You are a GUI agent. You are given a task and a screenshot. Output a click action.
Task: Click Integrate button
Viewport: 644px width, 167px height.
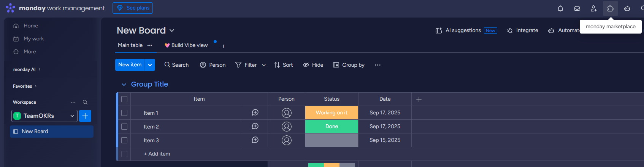[522, 31]
